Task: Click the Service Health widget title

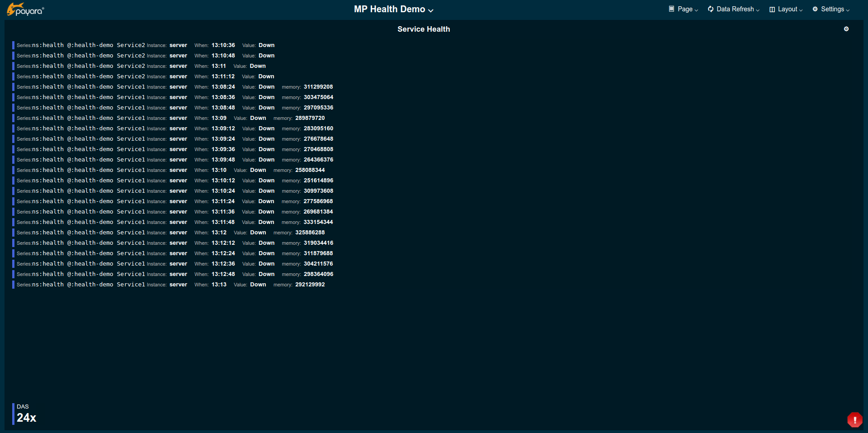Action: pos(424,29)
